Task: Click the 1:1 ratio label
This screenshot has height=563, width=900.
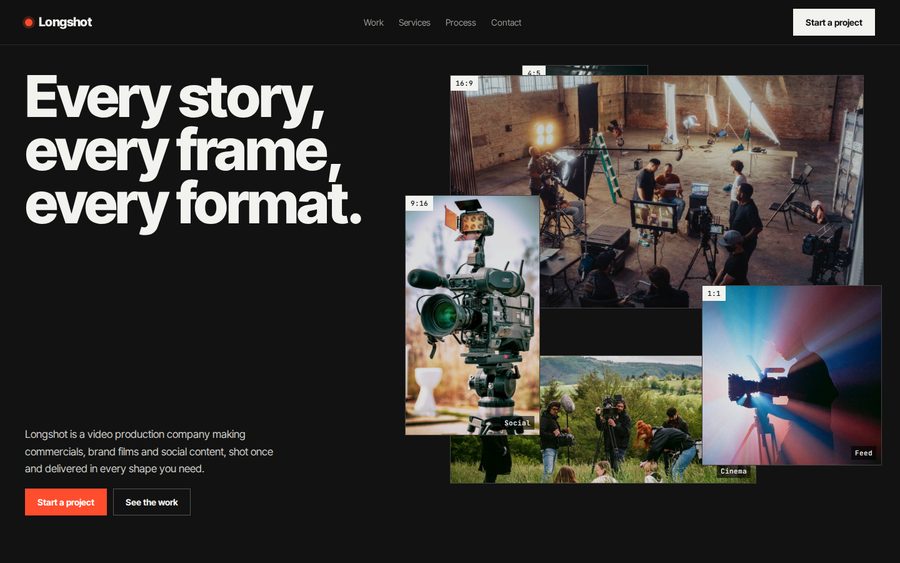Action: coord(714,293)
